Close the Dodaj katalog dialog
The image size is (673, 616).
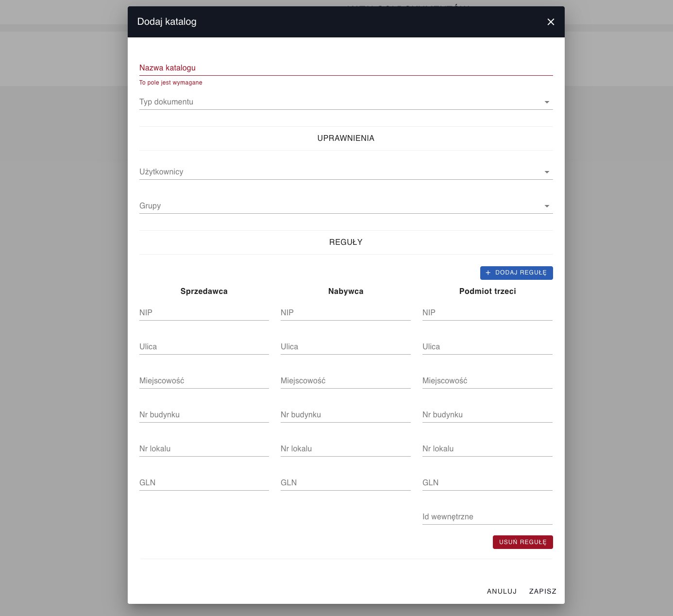coord(551,22)
